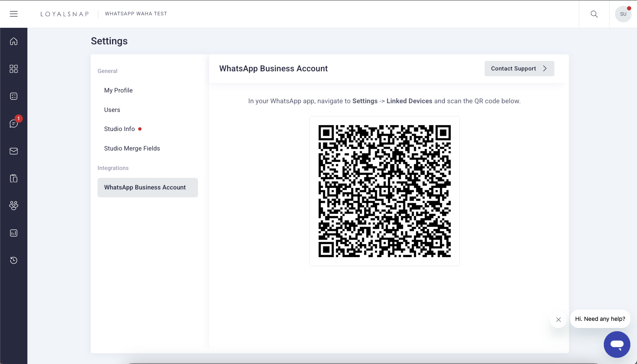
Task: Open chat messages with notification badge
Action: (x=14, y=124)
